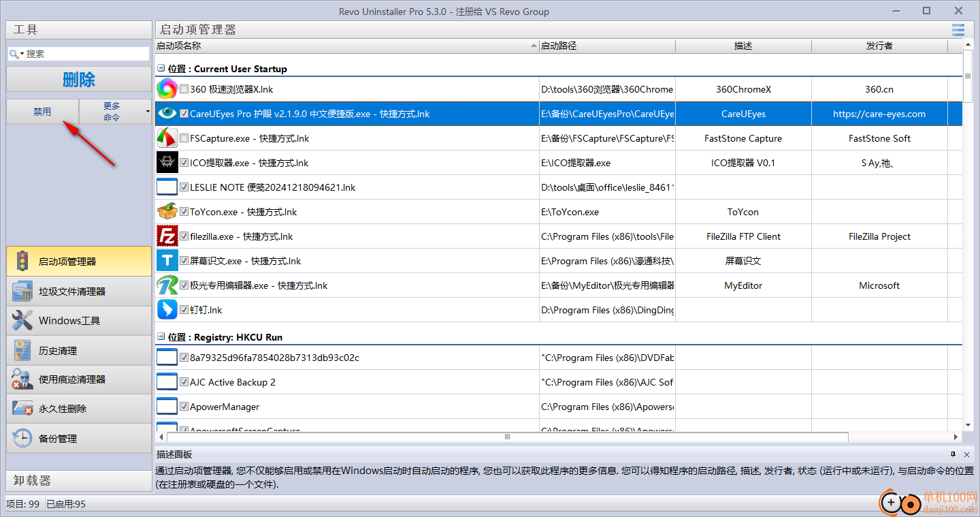Click in the 搜索 input field

(x=87, y=54)
